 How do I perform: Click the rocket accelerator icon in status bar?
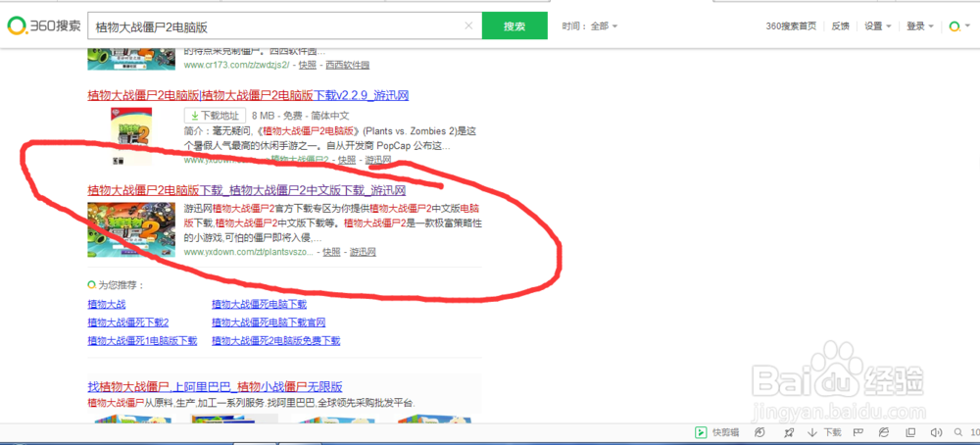(x=789, y=432)
